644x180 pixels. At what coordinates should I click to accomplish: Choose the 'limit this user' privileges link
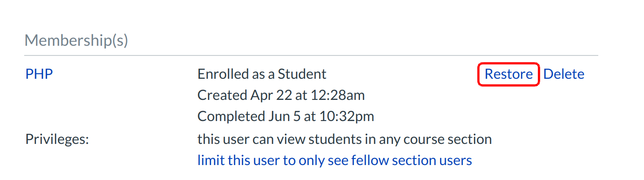click(x=335, y=160)
